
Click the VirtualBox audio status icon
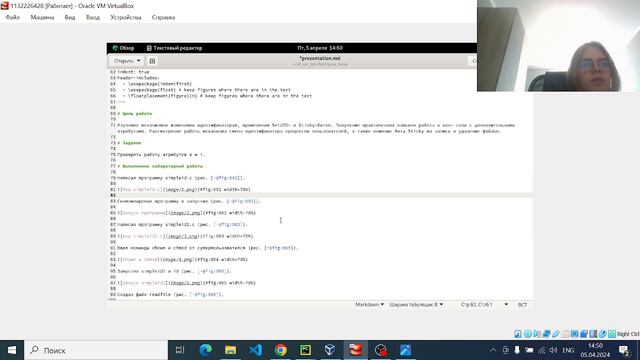pos(537,334)
